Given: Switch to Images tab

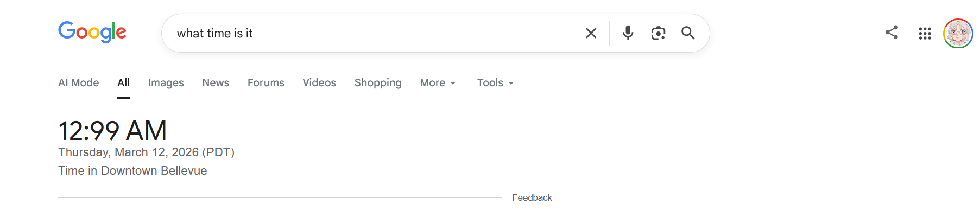Looking at the screenshot, I should tap(166, 82).
